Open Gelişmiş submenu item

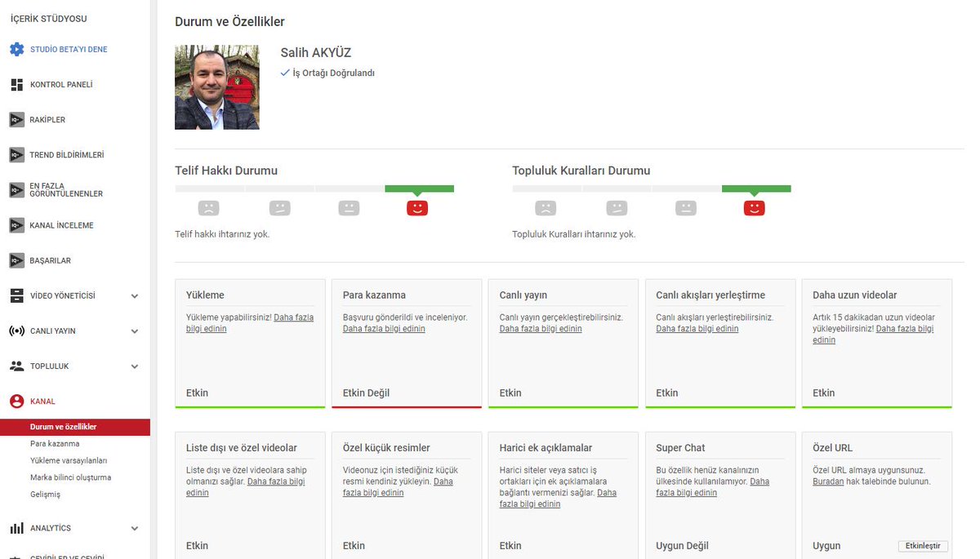pyautogui.click(x=45, y=495)
